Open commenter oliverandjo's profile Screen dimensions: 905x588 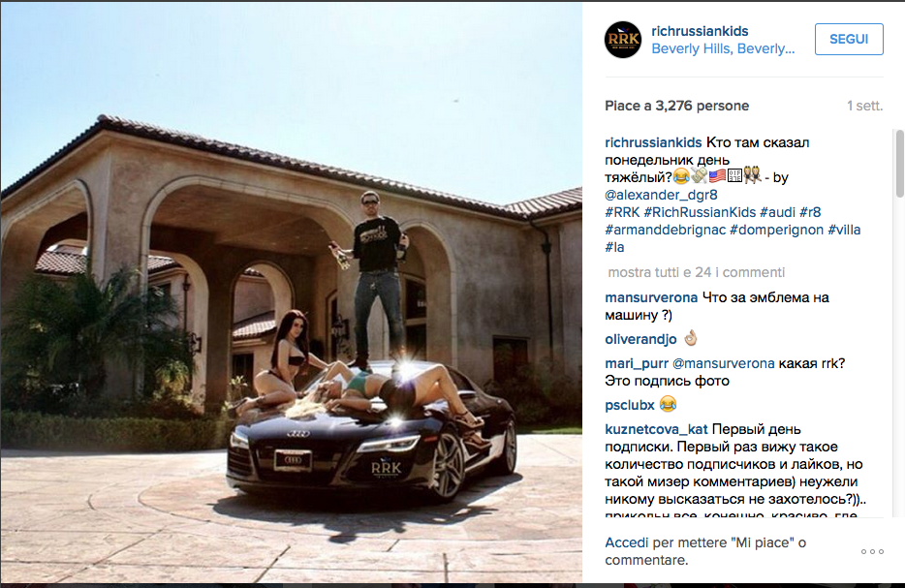point(640,339)
